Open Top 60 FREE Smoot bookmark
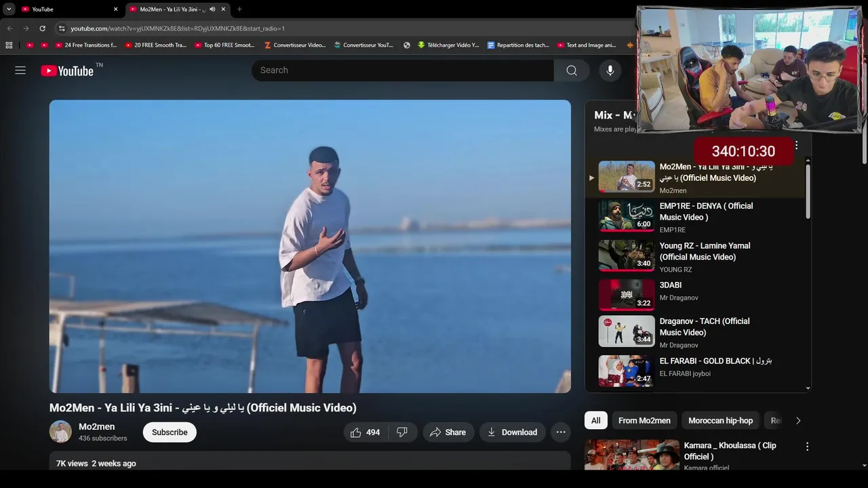868x488 pixels. click(x=224, y=45)
